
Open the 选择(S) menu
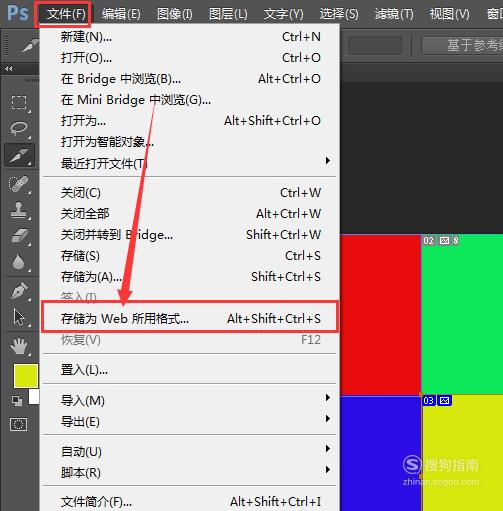click(x=339, y=14)
